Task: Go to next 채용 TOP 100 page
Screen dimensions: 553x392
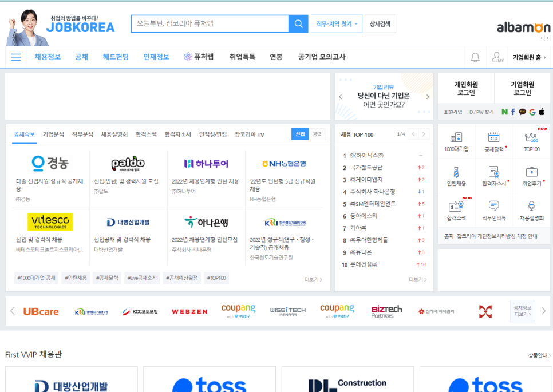Action: point(424,134)
